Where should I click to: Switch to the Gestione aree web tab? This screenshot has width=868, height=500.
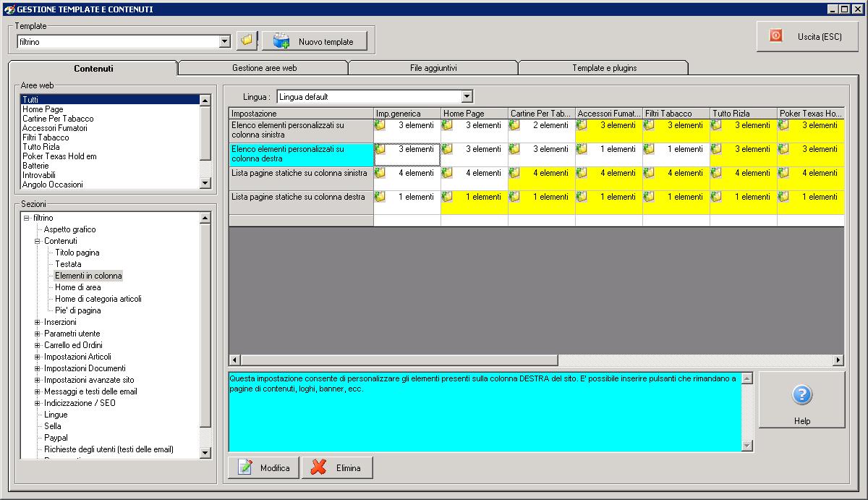(x=264, y=68)
